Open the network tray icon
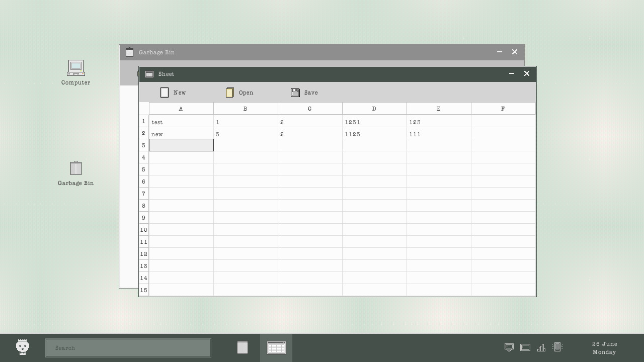The width and height of the screenshot is (644, 362). pyautogui.click(x=509, y=347)
